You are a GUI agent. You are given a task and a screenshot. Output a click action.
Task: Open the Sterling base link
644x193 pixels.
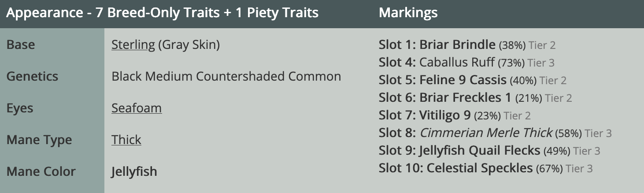[x=133, y=45]
